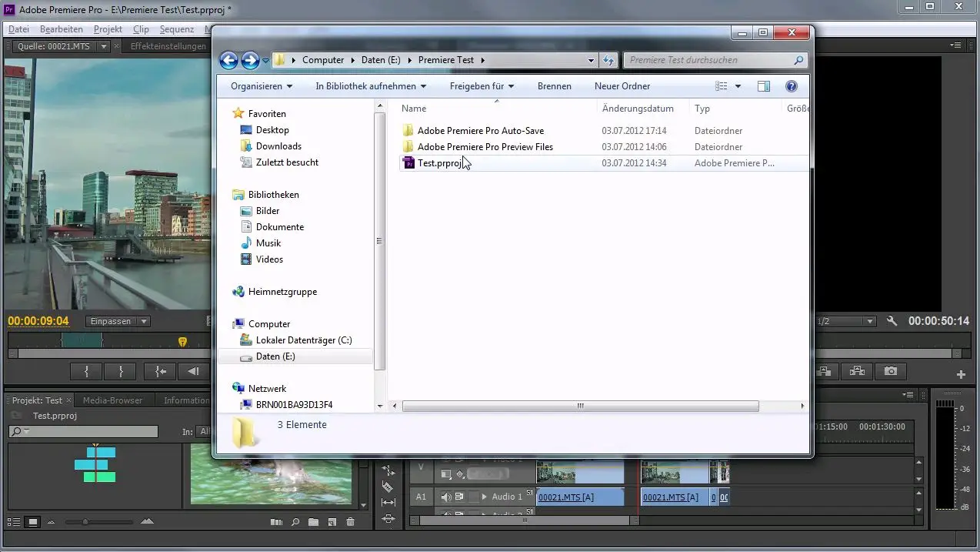Switch project panel to icon view

[x=33, y=522]
